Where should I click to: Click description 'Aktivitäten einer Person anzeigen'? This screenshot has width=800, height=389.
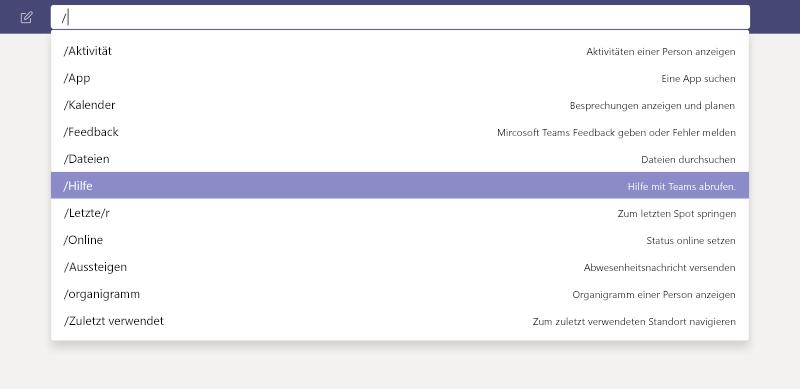click(x=661, y=52)
